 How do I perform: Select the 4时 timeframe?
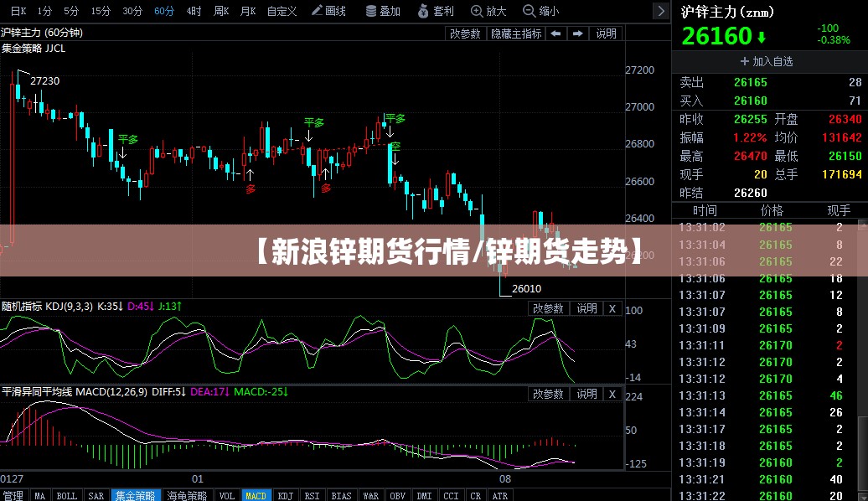click(x=194, y=11)
